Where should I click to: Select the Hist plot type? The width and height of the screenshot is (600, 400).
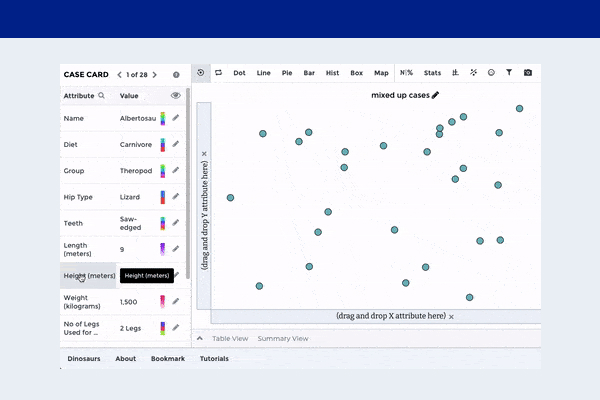coord(332,73)
